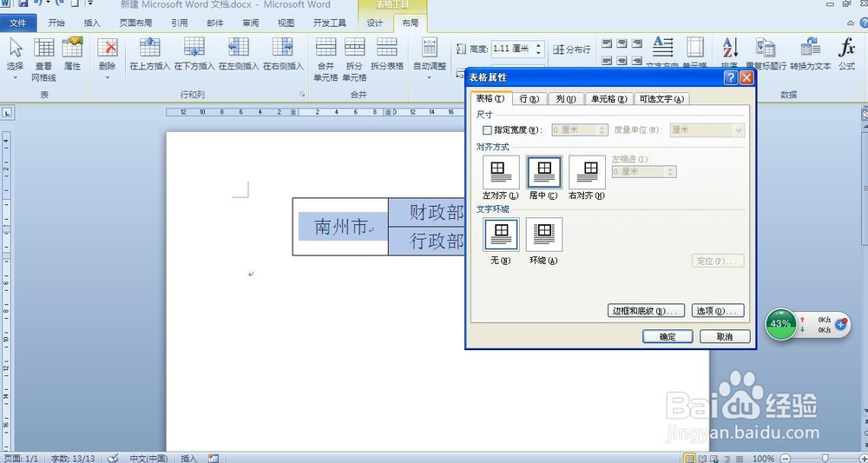Click 转换为文本 (Convert to Text)

[811, 53]
